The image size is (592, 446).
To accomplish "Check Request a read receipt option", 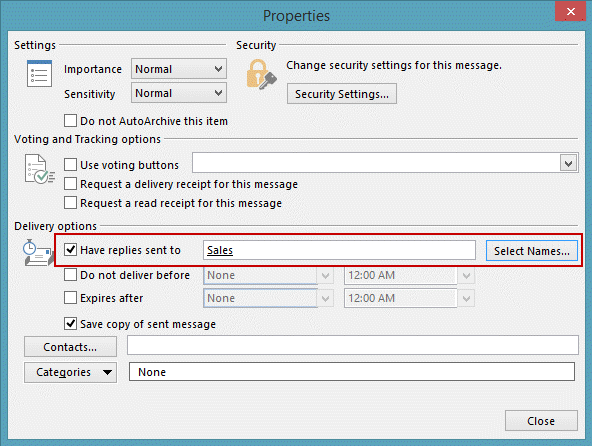I will (70, 203).
